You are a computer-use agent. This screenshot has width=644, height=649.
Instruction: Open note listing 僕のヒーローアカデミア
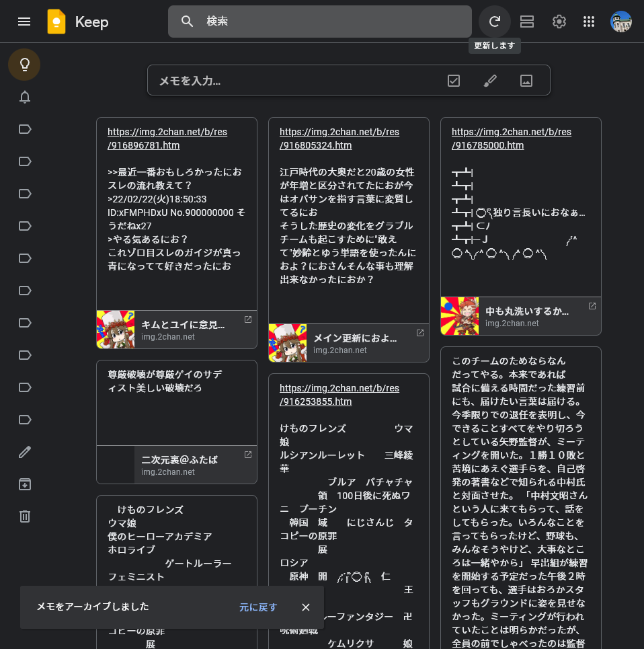click(x=160, y=537)
